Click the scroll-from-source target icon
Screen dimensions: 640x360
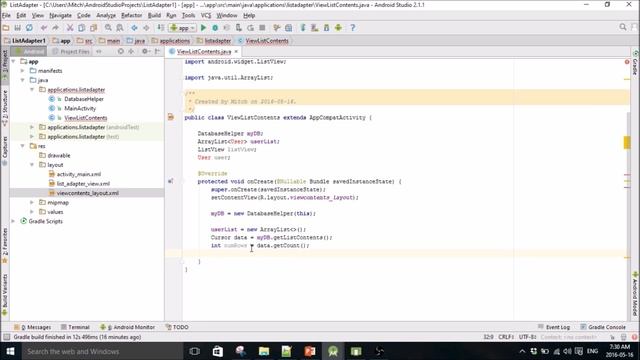120,51
